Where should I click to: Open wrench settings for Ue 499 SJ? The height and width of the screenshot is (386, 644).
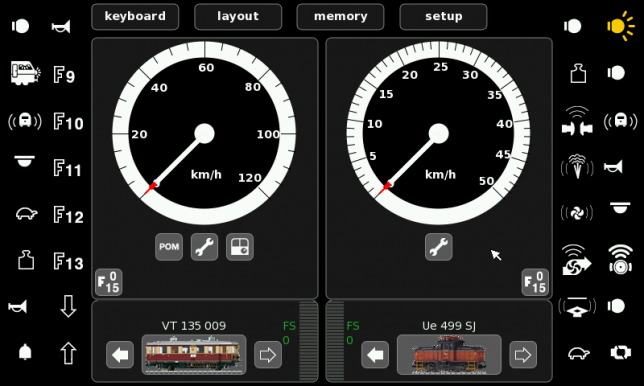point(439,247)
